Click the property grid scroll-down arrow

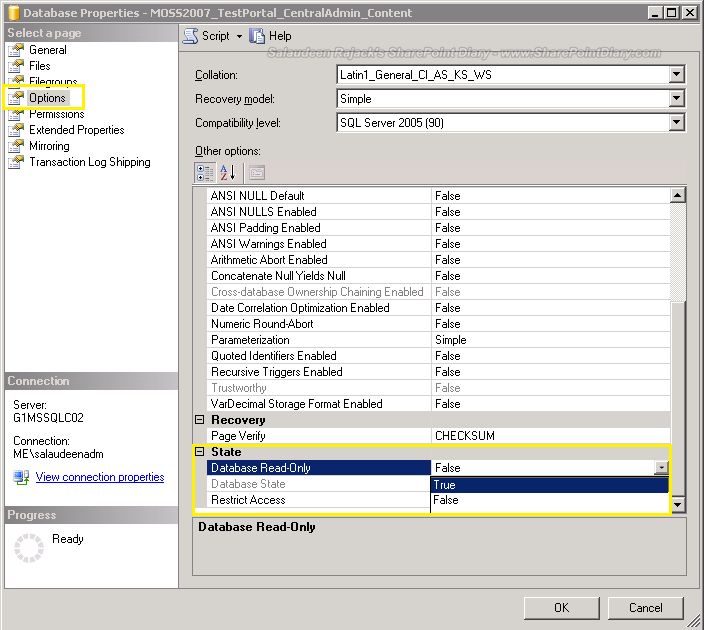pyautogui.click(x=678, y=505)
